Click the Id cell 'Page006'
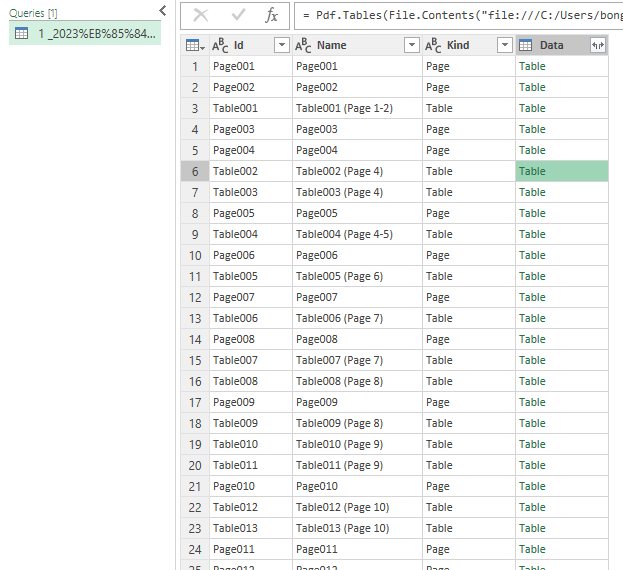The height and width of the screenshot is (570, 623). [251, 255]
